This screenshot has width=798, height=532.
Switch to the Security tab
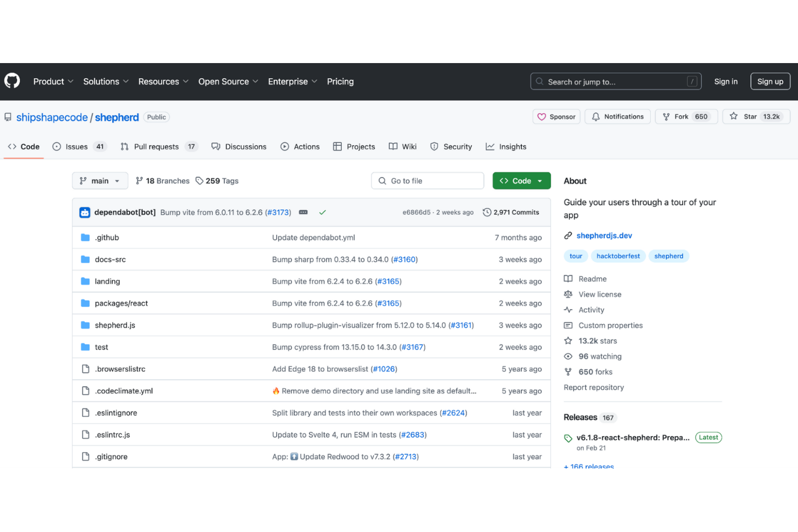point(451,147)
